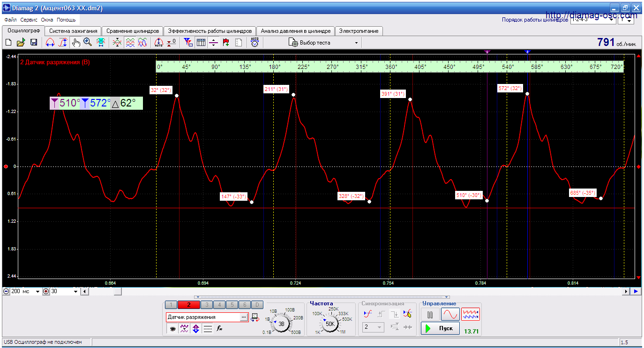Click the blue vertical invert arrows icon
Image resolution: width=644 pixels, height=348 pixels.
click(x=196, y=329)
